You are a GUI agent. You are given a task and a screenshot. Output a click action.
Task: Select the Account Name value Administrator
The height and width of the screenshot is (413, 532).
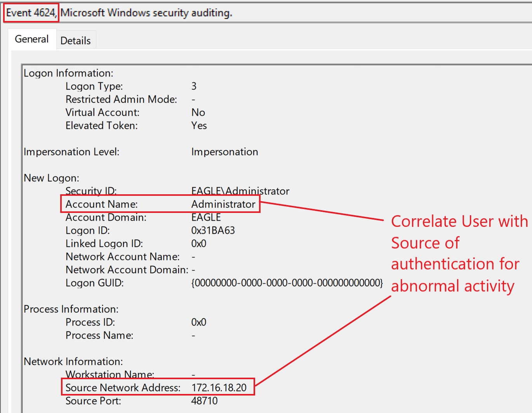coord(223,204)
